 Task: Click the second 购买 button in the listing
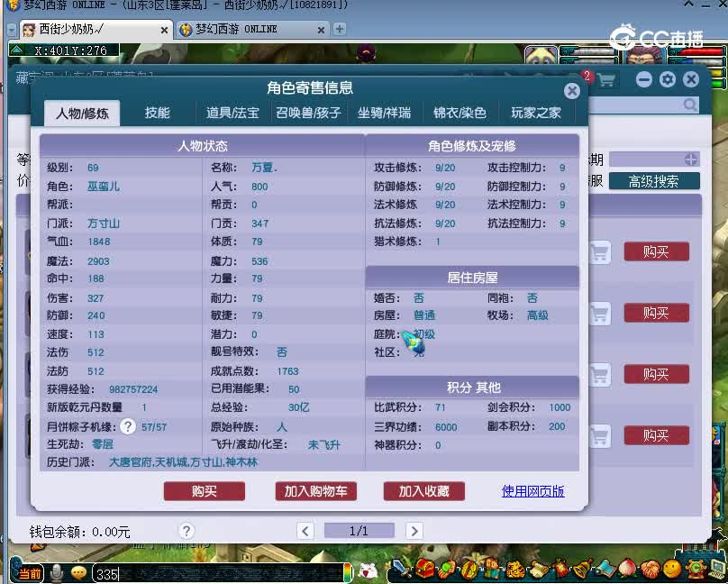point(656,313)
